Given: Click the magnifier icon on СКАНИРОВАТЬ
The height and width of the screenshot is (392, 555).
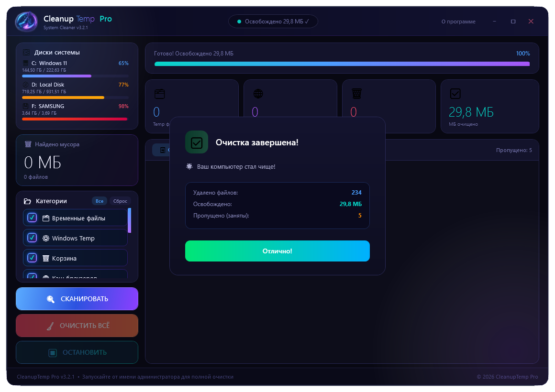Looking at the screenshot, I should (51, 299).
